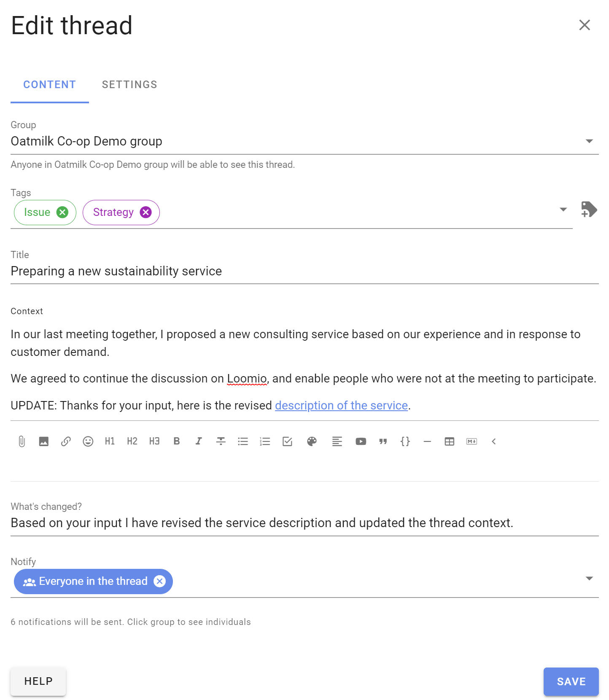Viewport: 609px width, 700px height.
Task: Remove the Everyone in the thread recipient
Action: (x=159, y=581)
